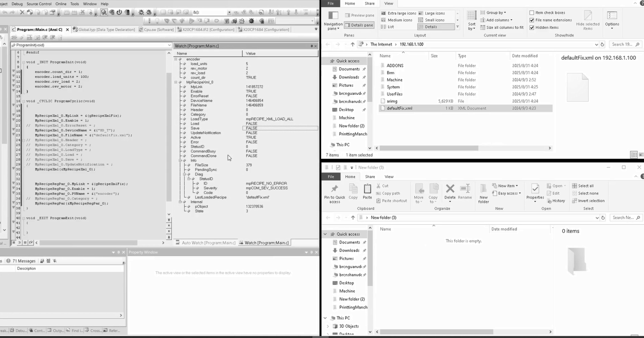Click the delete X icon in Automation Studio toolbar
The width and height of the screenshot is (644, 338).
click(22, 12)
